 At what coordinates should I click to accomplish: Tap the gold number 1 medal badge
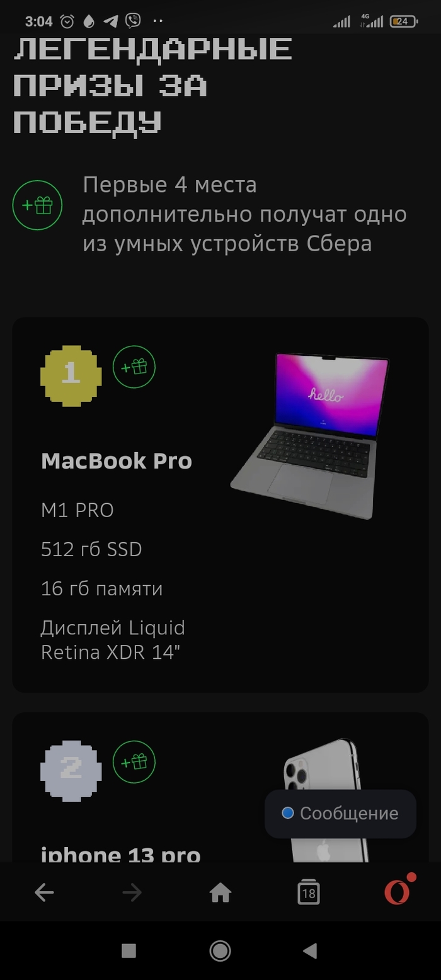tap(71, 375)
